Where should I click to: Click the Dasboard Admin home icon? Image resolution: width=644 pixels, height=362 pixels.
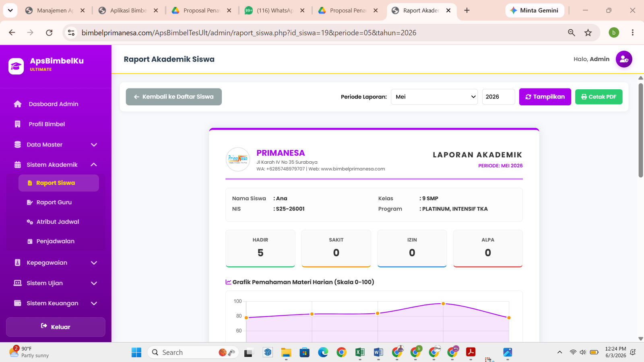coord(18,104)
